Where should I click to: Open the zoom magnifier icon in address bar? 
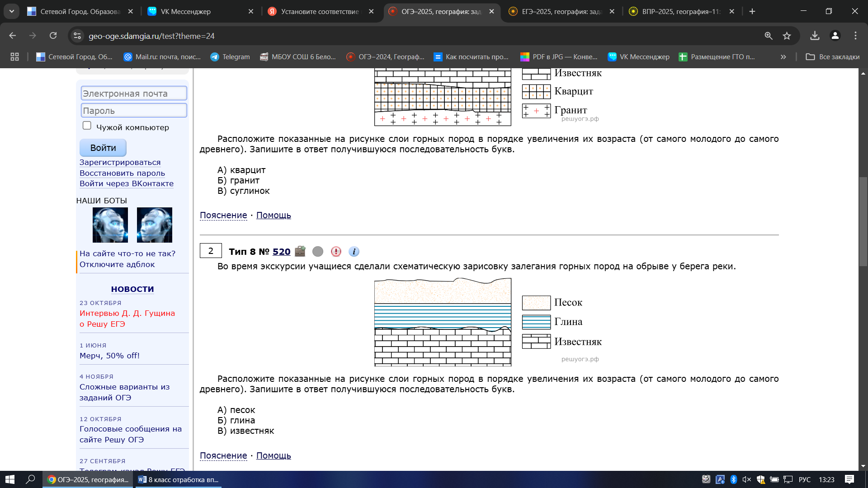point(769,36)
